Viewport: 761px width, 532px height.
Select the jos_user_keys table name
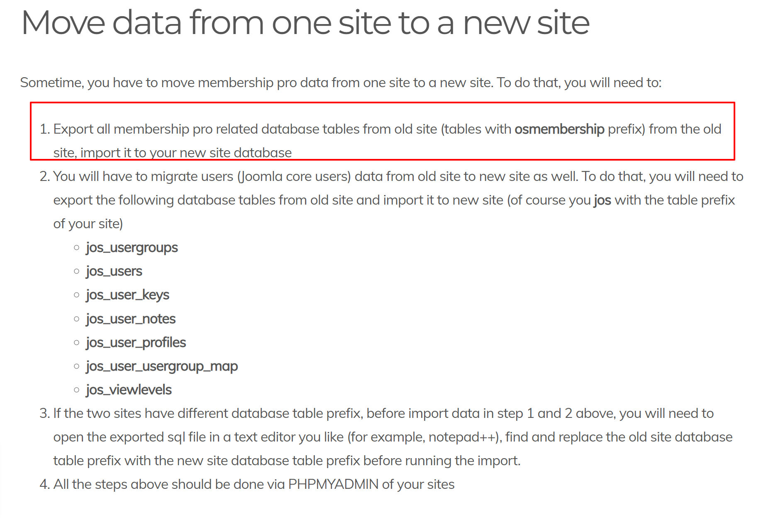click(x=128, y=295)
